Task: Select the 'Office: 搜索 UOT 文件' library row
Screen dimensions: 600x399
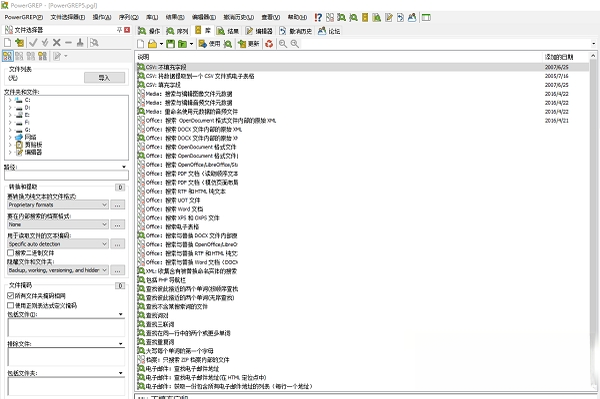Action: click(x=363, y=200)
